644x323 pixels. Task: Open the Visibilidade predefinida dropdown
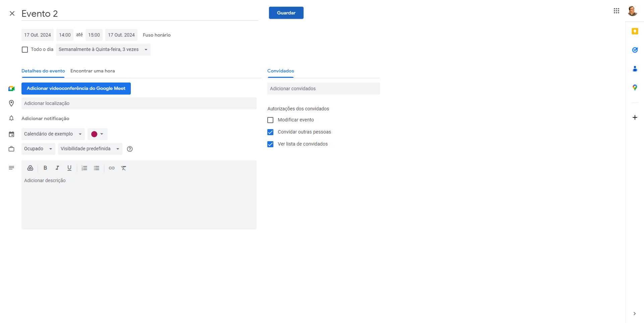pyautogui.click(x=90, y=149)
